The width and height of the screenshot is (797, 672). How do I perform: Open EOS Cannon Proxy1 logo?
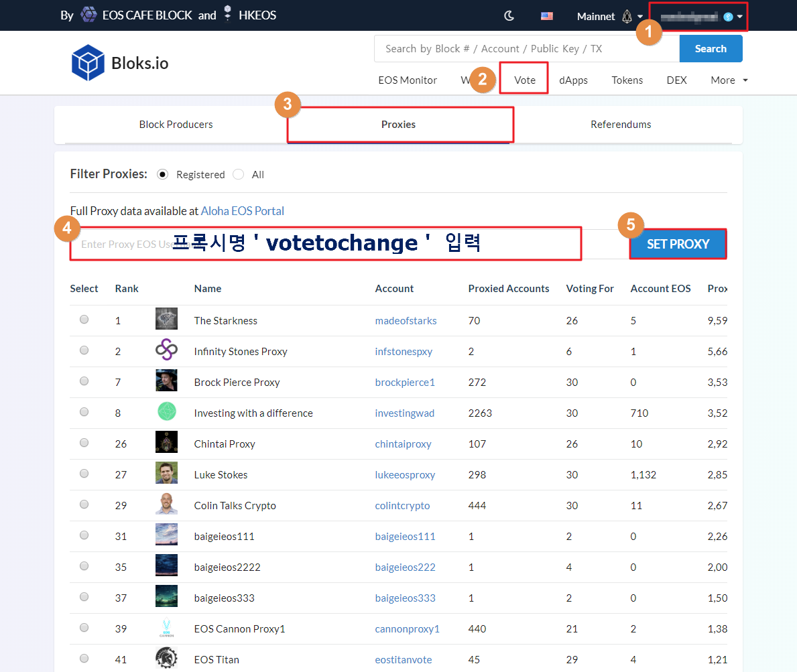(166, 627)
